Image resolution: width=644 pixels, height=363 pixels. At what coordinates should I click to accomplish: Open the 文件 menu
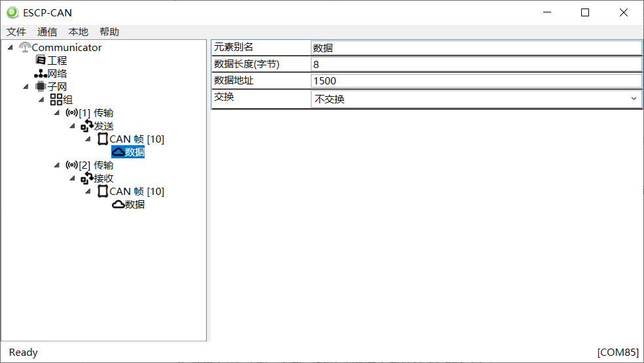click(16, 31)
